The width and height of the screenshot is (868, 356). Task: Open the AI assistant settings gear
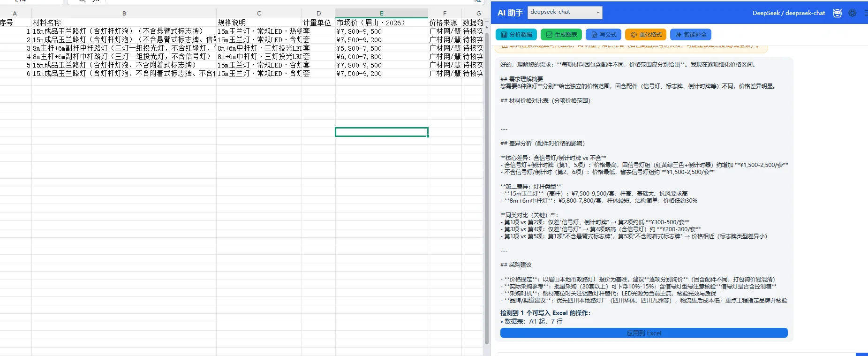pos(853,13)
